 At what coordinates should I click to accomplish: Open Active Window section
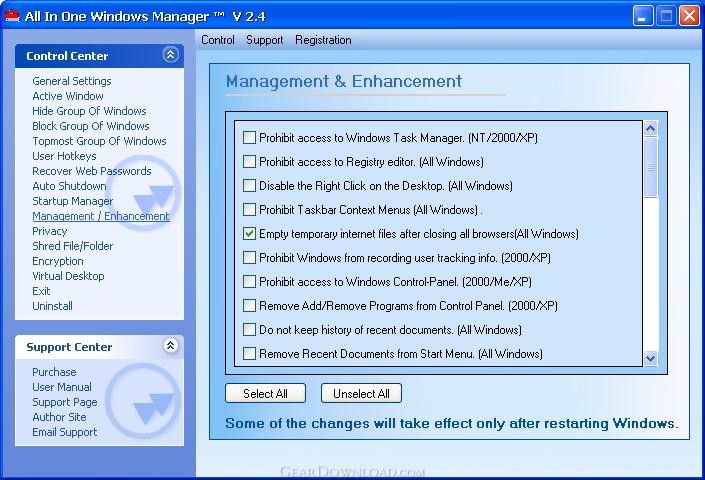pos(68,96)
